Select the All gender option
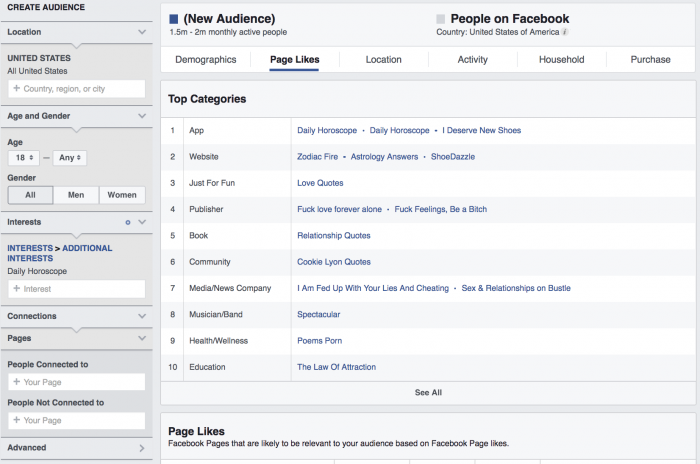The width and height of the screenshot is (700, 464). coord(30,195)
